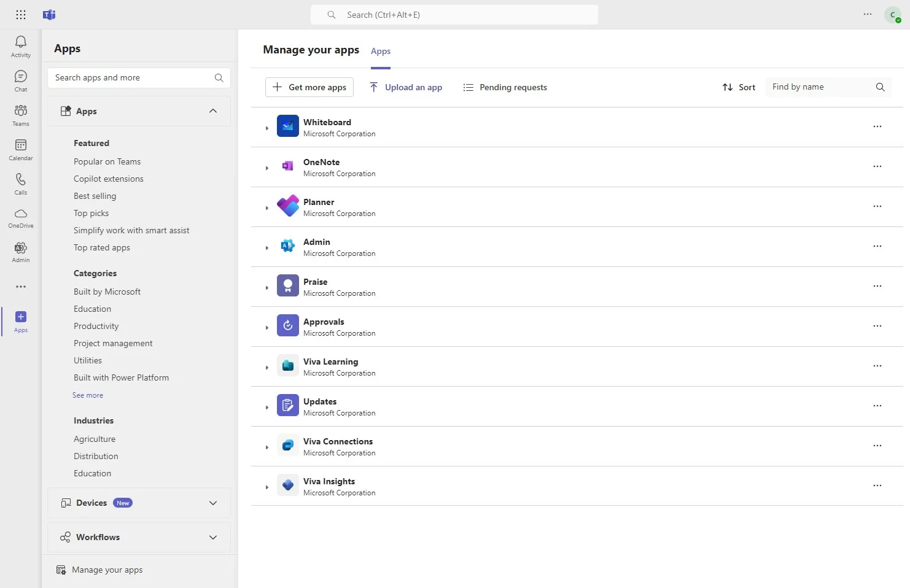Go to Teams in the left rail
The width and height of the screenshot is (910, 588).
(x=21, y=115)
